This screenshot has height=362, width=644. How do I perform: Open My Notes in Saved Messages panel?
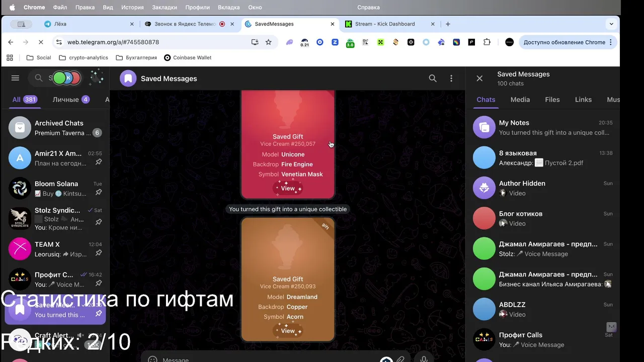tap(543, 128)
